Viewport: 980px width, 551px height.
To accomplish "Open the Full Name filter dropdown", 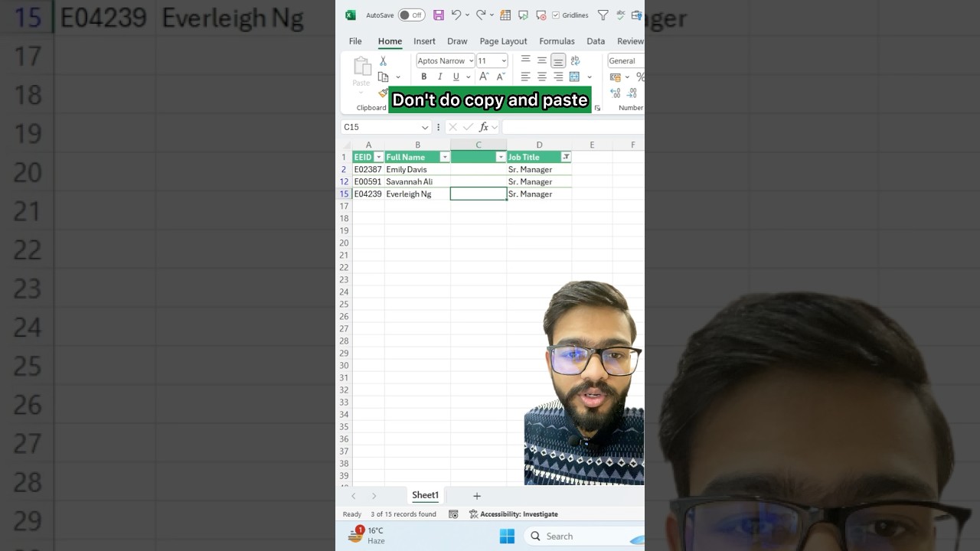I will click(445, 157).
